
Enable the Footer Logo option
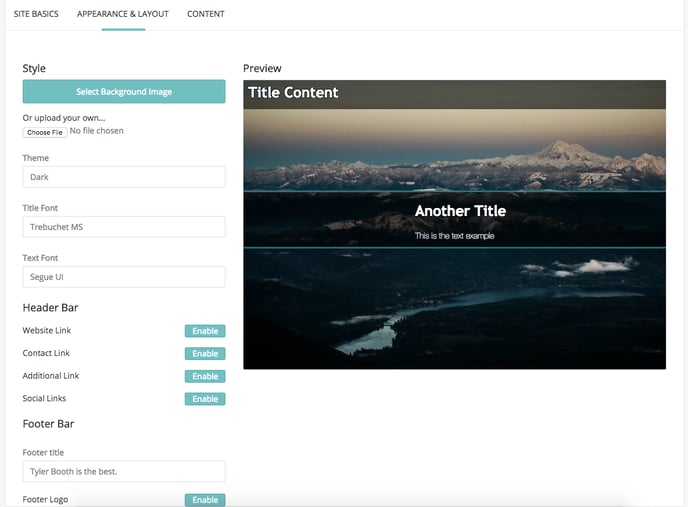tap(205, 500)
